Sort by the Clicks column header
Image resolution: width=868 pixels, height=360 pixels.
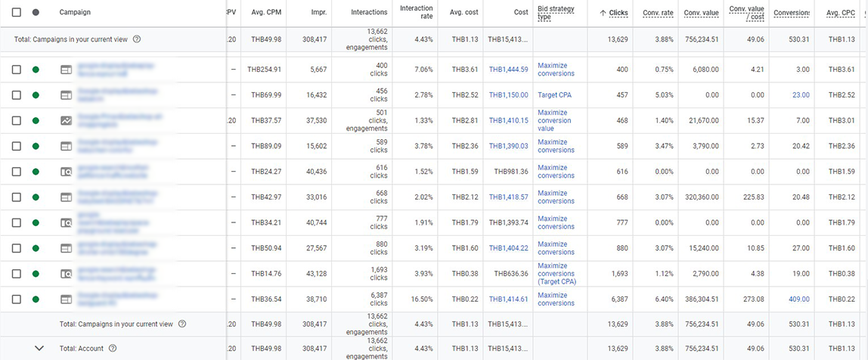coord(618,13)
